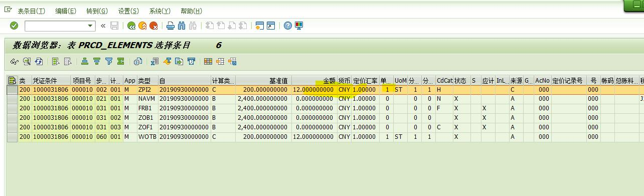Click the Print icon in the top toolbar
The width and height of the screenshot is (644, 196).
click(x=171, y=26)
